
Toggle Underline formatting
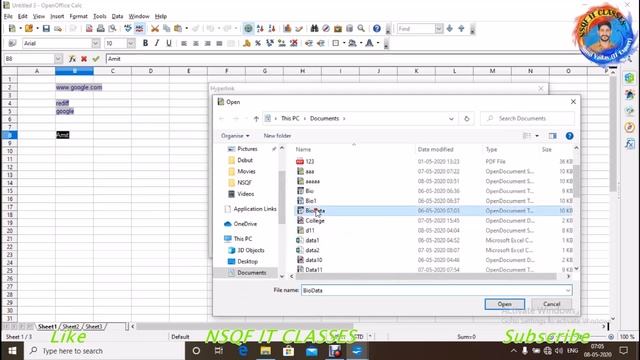click(169, 43)
